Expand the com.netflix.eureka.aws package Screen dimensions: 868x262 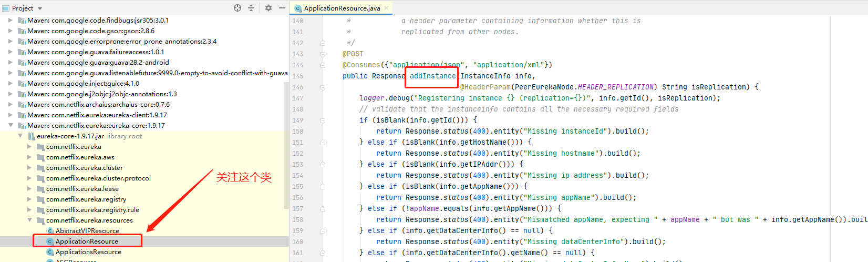29,157
